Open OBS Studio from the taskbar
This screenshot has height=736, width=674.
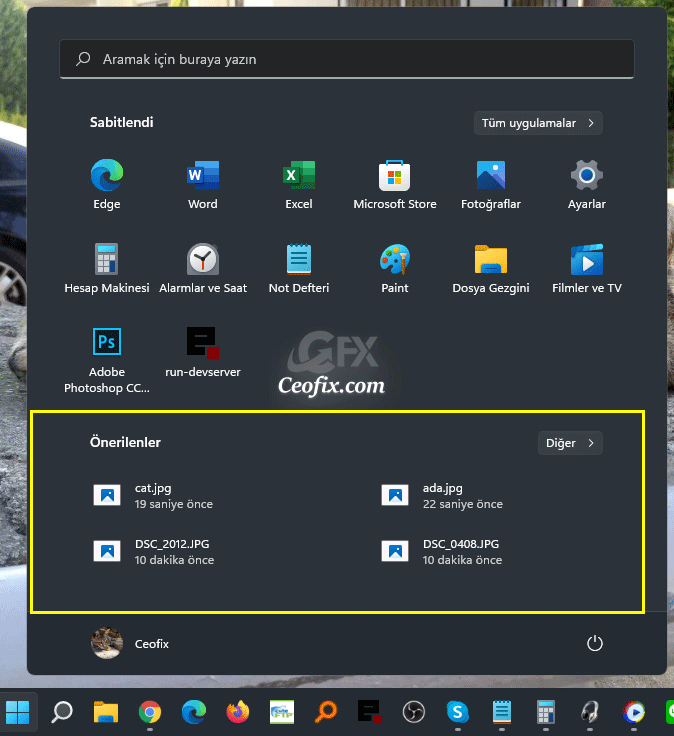tap(414, 712)
